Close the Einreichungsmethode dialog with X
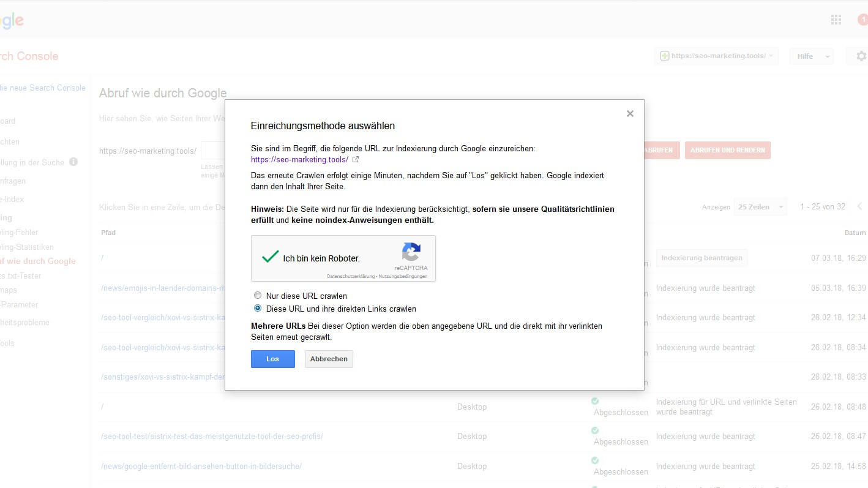Screen dimensions: 868x488 click(630, 114)
